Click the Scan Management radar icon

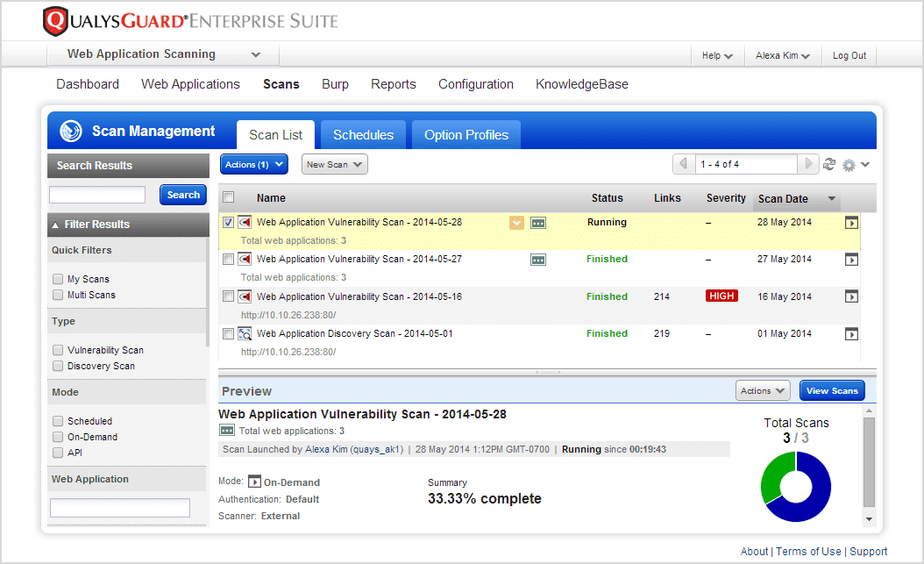coord(71,131)
